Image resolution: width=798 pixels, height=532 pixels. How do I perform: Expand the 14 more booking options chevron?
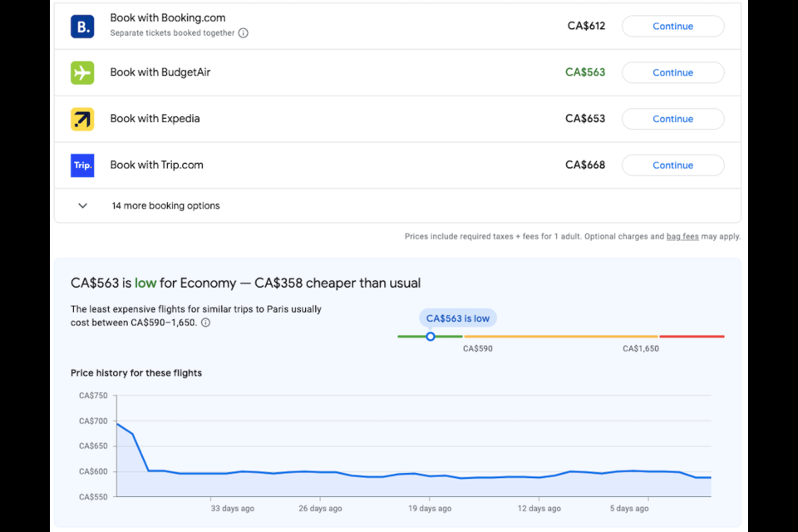tap(82, 205)
